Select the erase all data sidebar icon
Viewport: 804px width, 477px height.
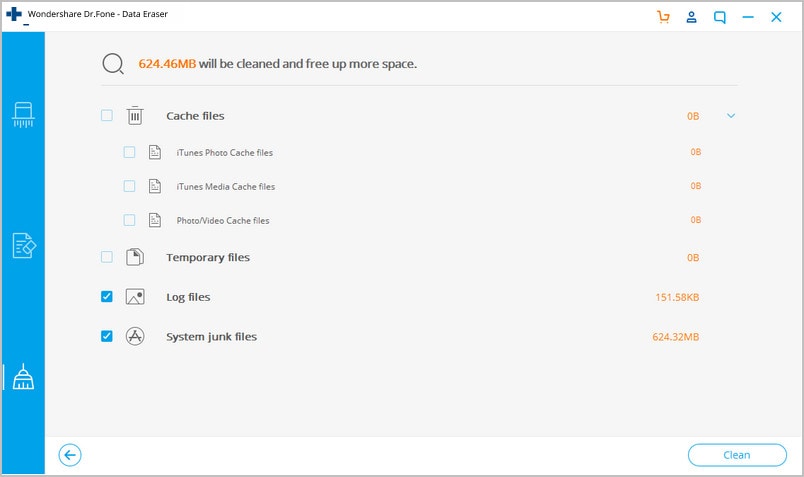23,115
